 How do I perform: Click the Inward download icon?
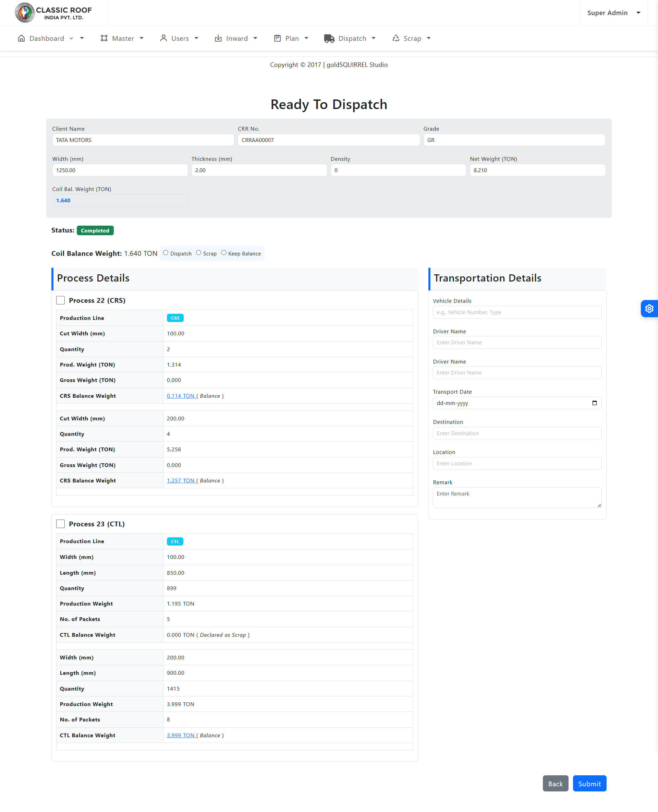pos(218,38)
